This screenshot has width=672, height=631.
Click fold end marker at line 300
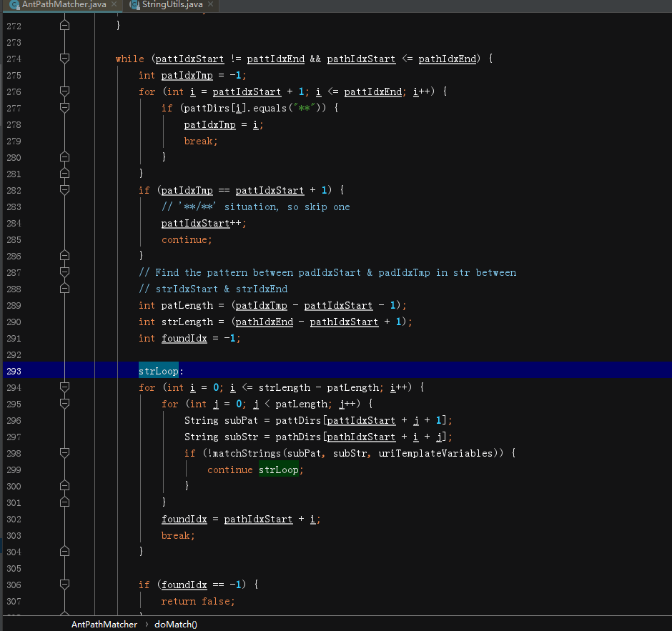(65, 486)
